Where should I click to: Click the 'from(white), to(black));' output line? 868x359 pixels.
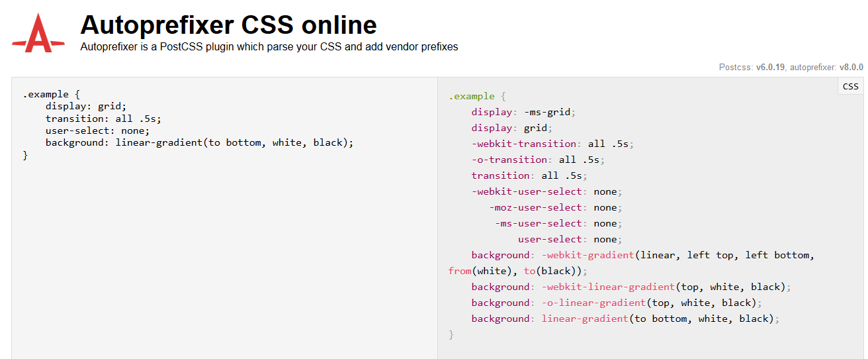[518, 271]
